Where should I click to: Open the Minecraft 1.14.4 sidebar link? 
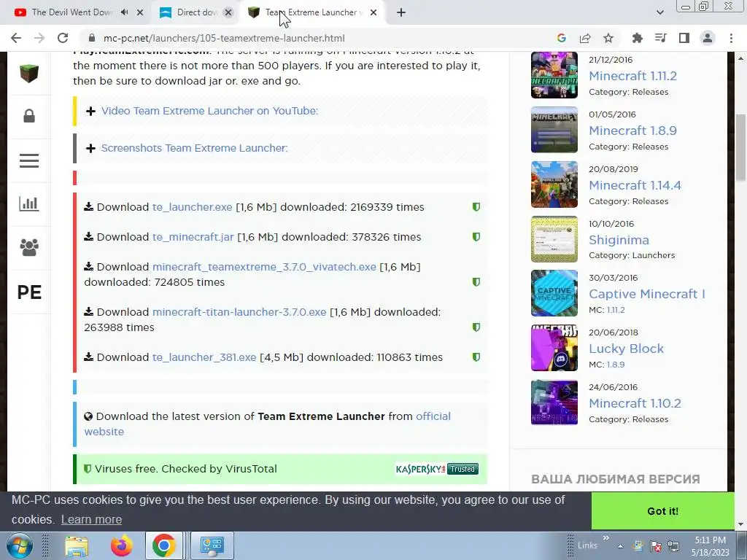coord(635,185)
